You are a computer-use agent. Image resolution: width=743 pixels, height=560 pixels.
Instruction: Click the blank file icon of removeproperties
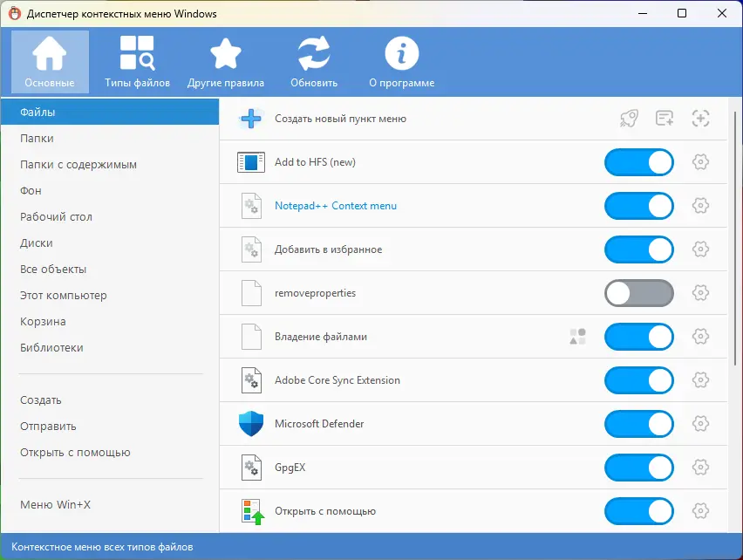(x=251, y=293)
